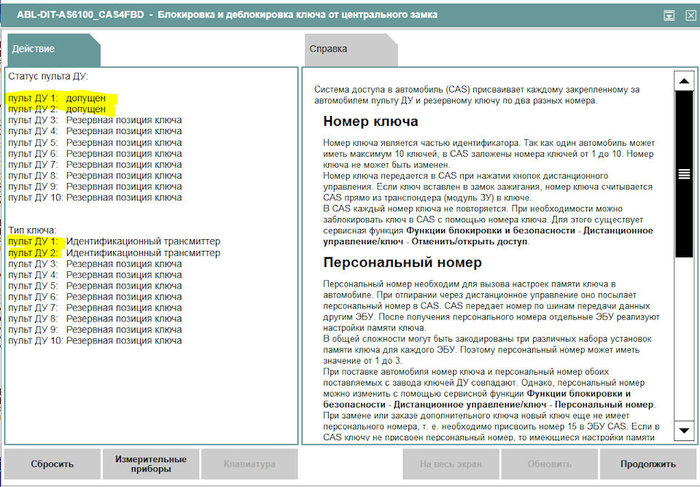Click the На весь экран button
Screen dimensions: 700x487
[x=451, y=464]
